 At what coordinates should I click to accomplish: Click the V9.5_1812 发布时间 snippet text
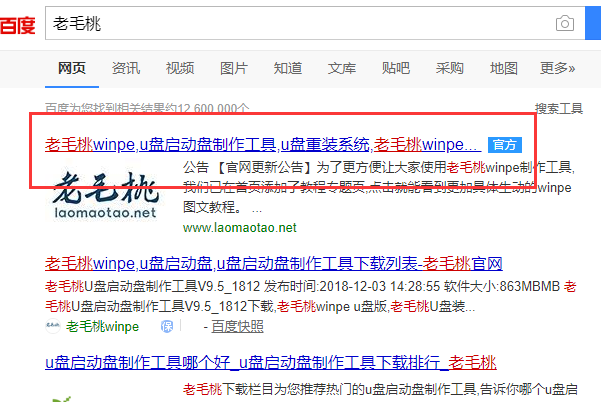click(310, 296)
